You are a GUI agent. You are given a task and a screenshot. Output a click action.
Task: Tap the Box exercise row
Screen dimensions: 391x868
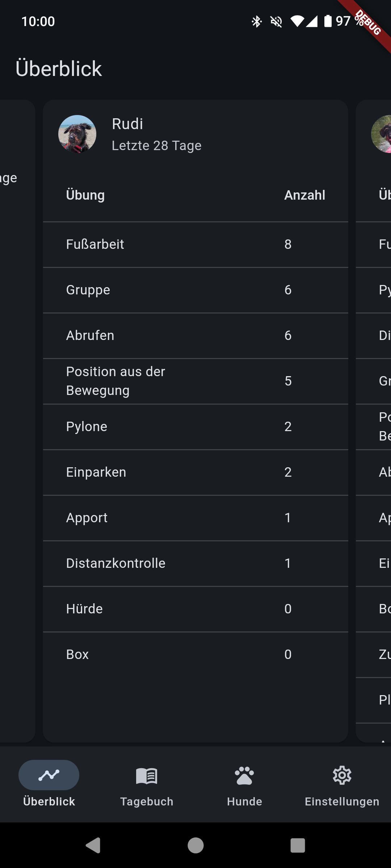195,655
